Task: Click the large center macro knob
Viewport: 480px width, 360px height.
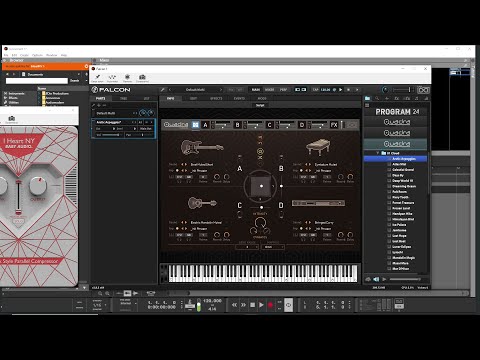Action: click(x=260, y=222)
